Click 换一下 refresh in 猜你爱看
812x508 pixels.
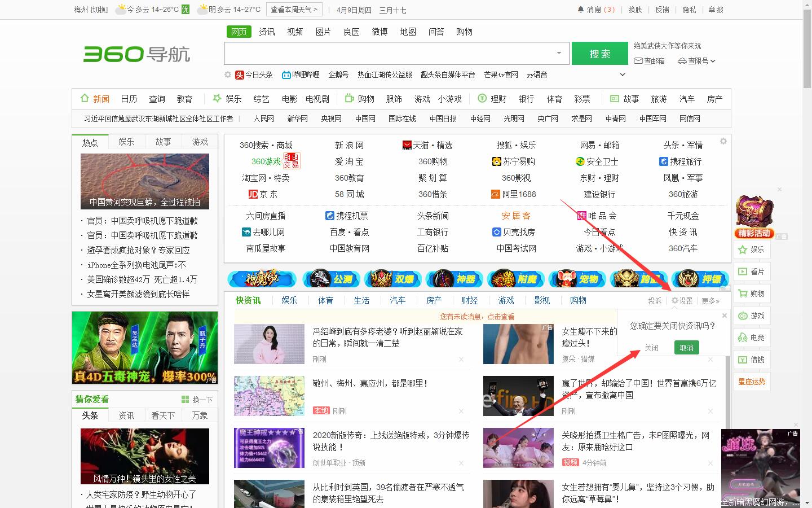(x=197, y=400)
